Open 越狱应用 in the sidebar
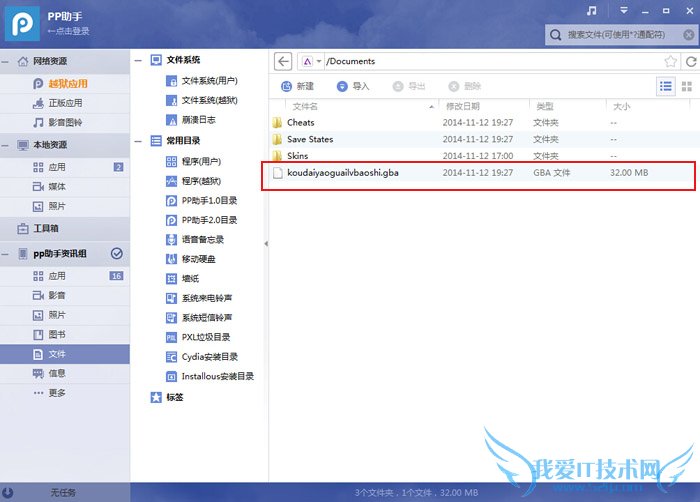This screenshot has width=700, height=502. [65, 84]
